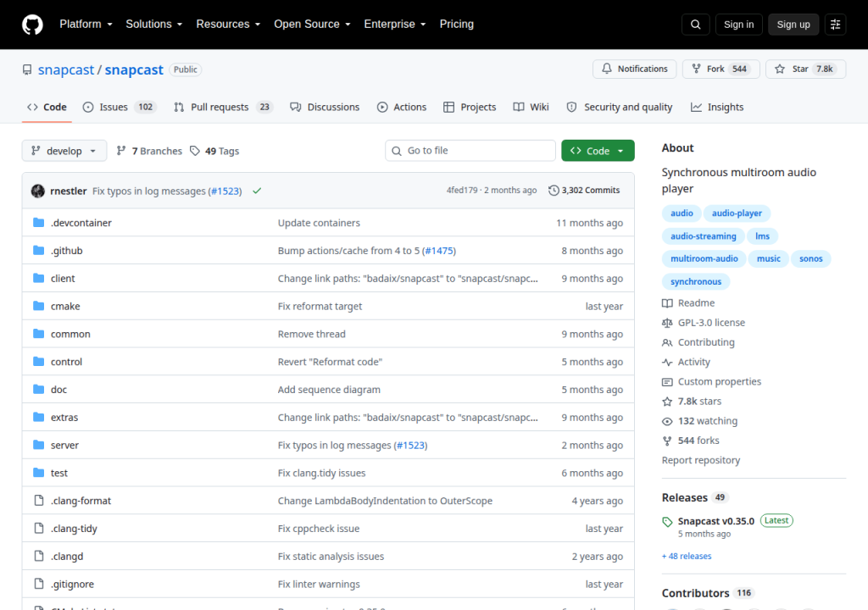
Task: Open the develop branch selector dropdown
Action: pyautogui.click(x=64, y=151)
